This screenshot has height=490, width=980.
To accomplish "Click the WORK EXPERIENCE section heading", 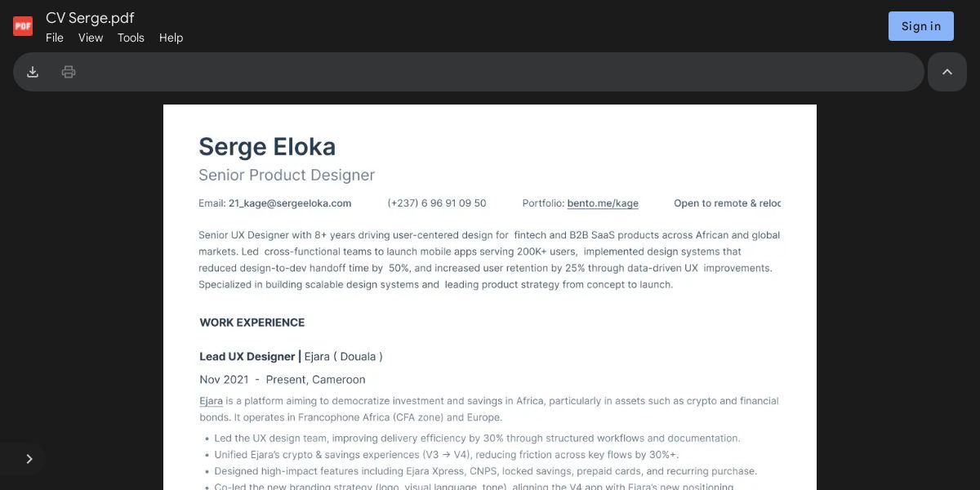I will pos(252,323).
